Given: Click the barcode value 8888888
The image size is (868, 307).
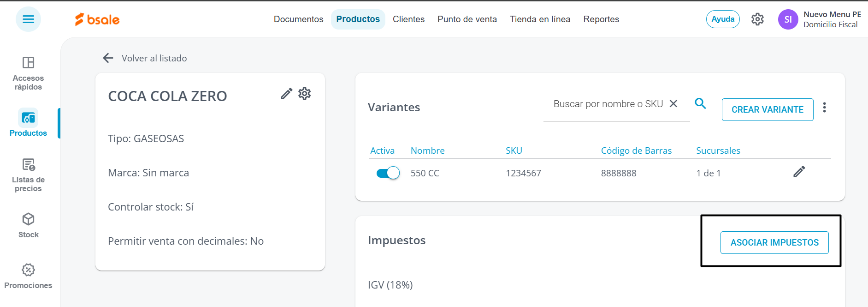Looking at the screenshot, I should pyautogui.click(x=619, y=174).
